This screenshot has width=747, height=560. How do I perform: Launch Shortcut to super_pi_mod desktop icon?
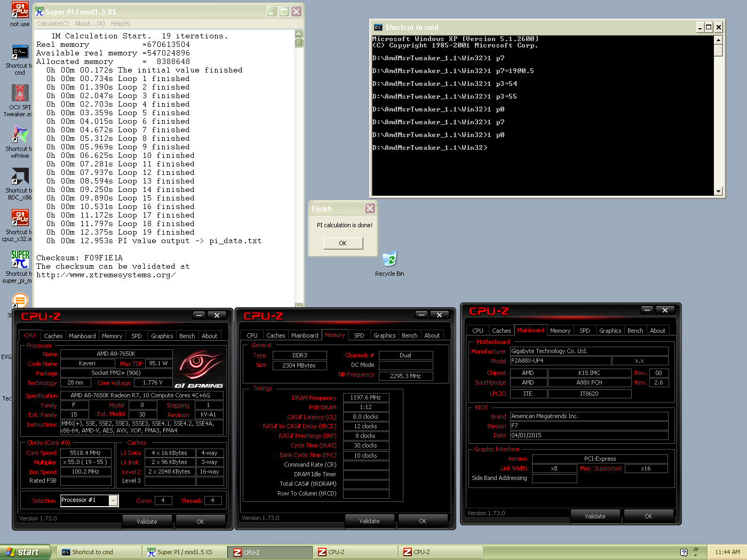click(x=20, y=268)
